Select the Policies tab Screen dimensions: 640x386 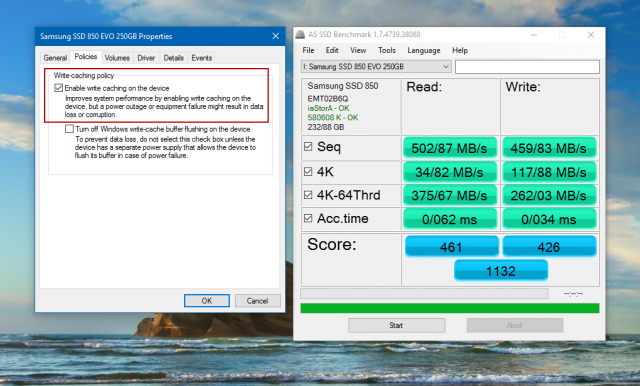coord(86,57)
